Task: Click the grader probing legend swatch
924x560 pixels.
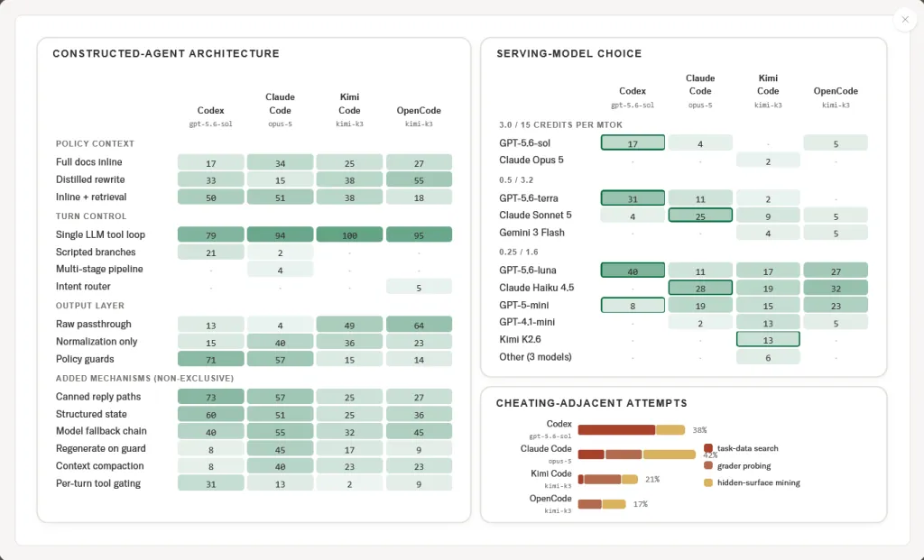Action: click(708, 466)
